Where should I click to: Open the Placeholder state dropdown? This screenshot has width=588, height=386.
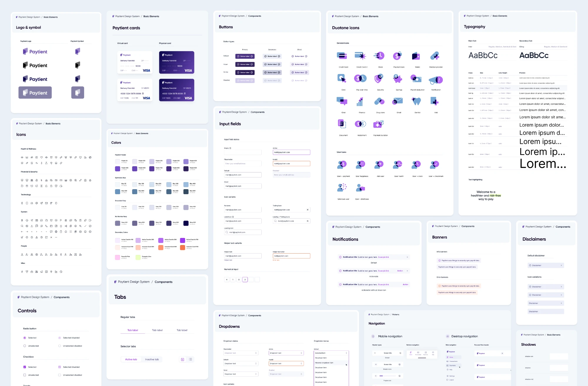(x=241, y=353)
